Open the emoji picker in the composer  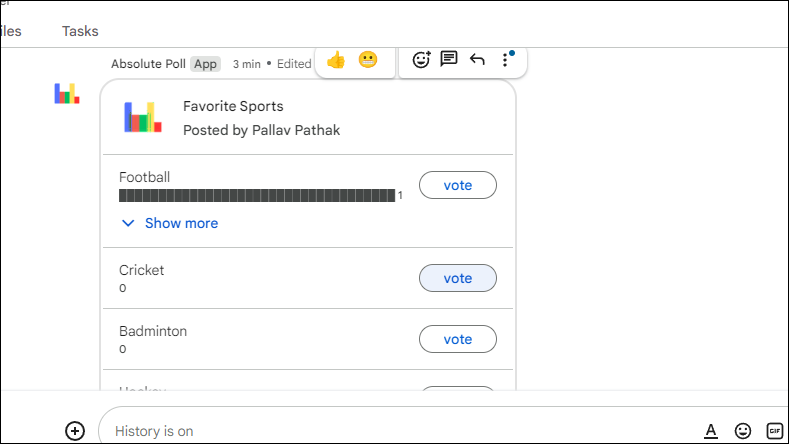point(743,431)
